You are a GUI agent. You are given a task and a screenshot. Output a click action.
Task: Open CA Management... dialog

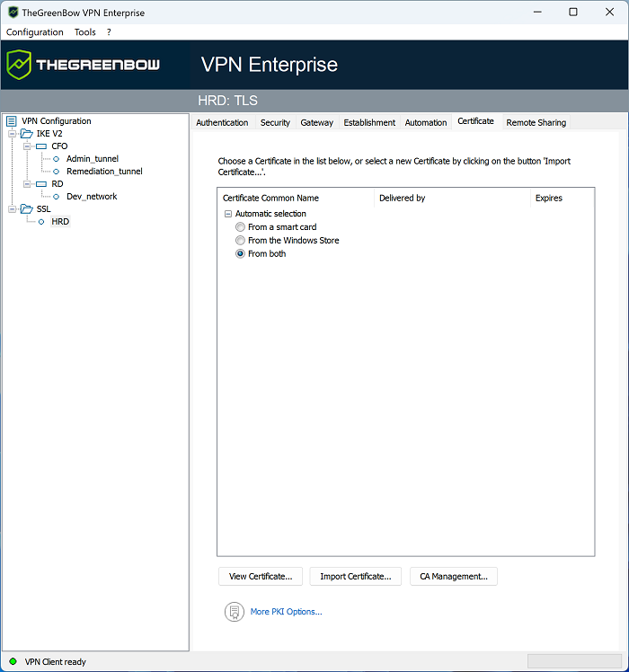454,577
